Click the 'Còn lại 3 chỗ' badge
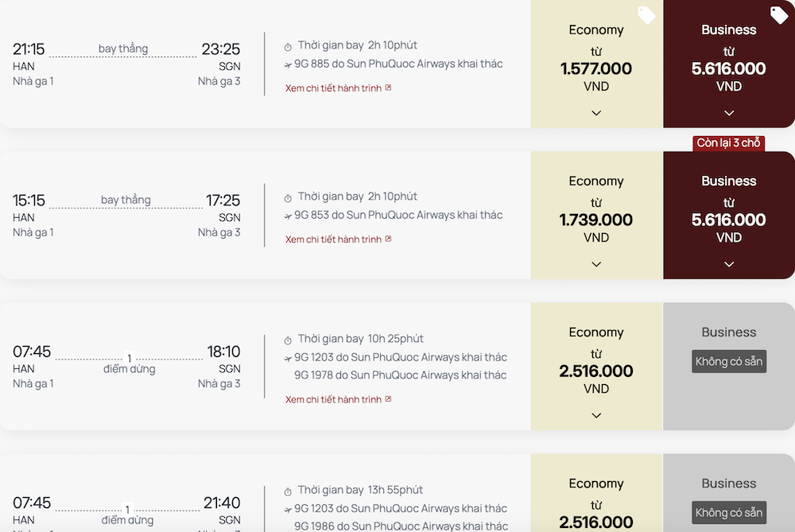 pos(728,143)
